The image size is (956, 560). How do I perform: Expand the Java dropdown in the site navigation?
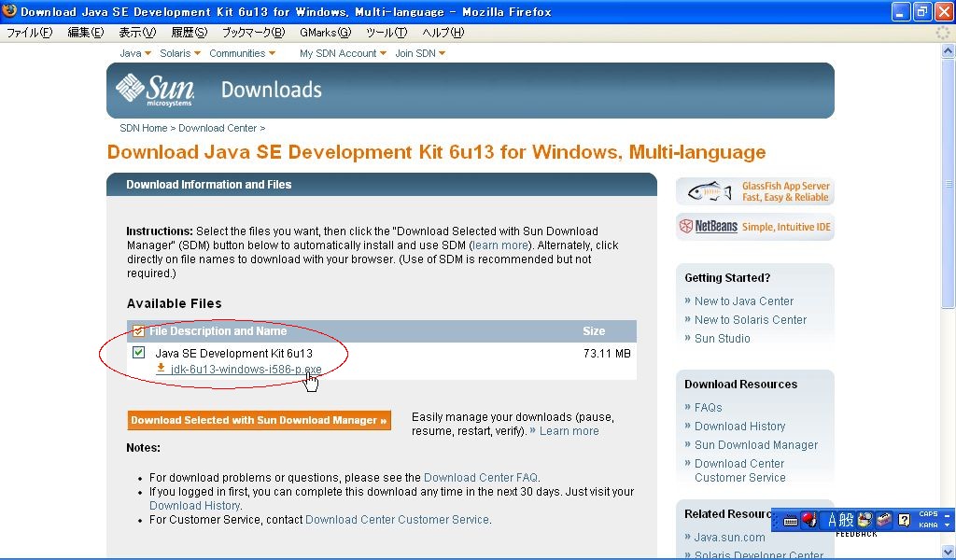coord(135,53)
